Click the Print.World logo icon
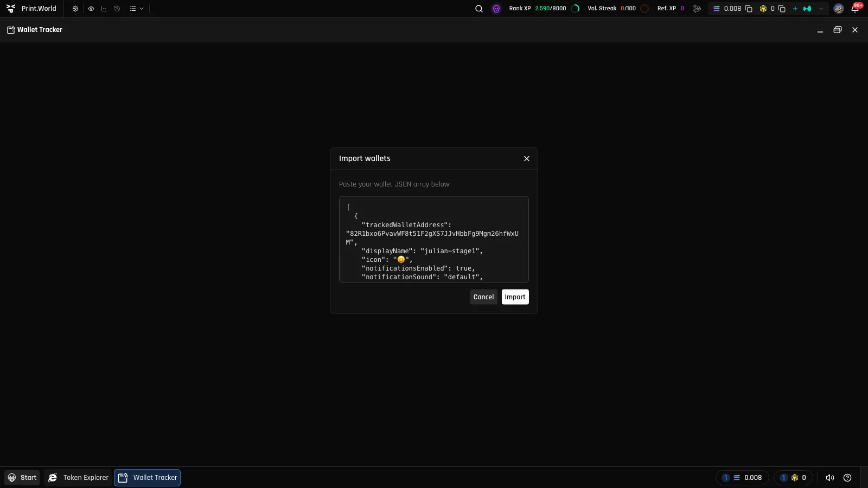The width and height of the screenshot is (868, 488). 11,9
